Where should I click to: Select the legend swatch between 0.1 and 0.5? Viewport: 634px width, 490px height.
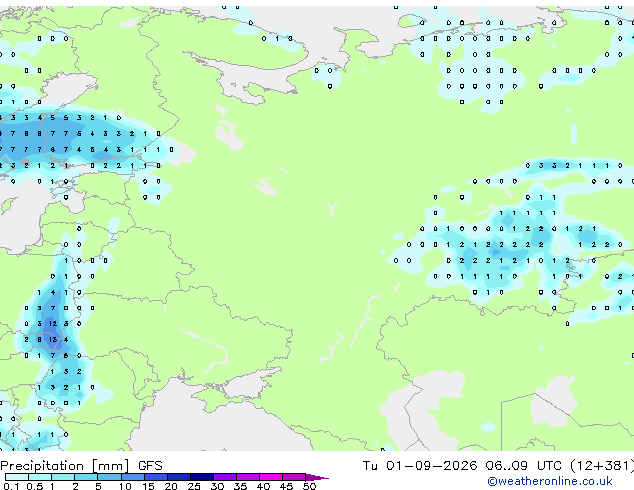click(x=17, y=477)
